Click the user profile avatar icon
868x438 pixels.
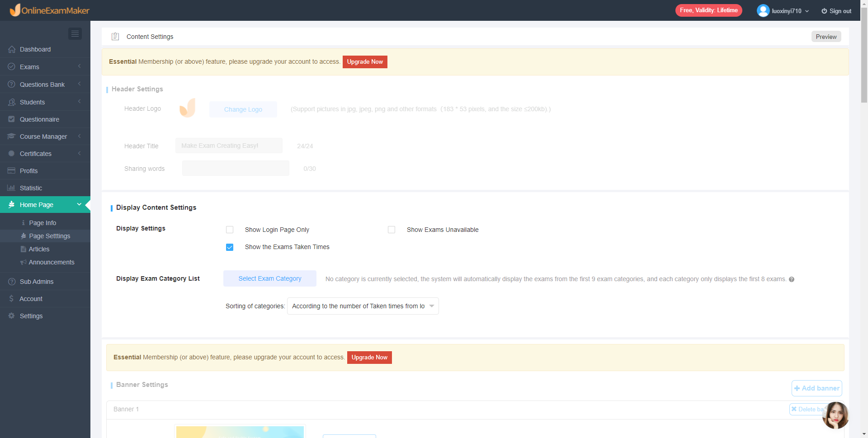tap(763, 10)
